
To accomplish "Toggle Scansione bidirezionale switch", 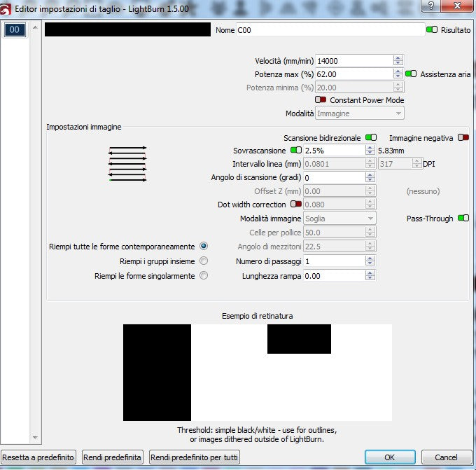I will (x=370, y=138).
